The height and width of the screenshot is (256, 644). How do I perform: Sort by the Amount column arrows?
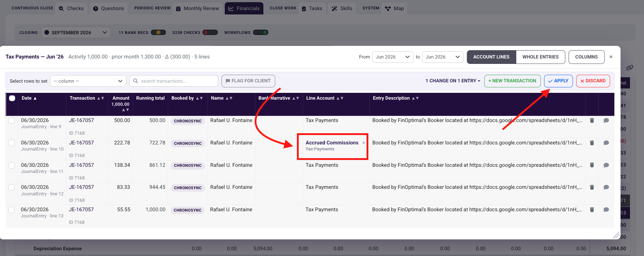click(126, 110)
